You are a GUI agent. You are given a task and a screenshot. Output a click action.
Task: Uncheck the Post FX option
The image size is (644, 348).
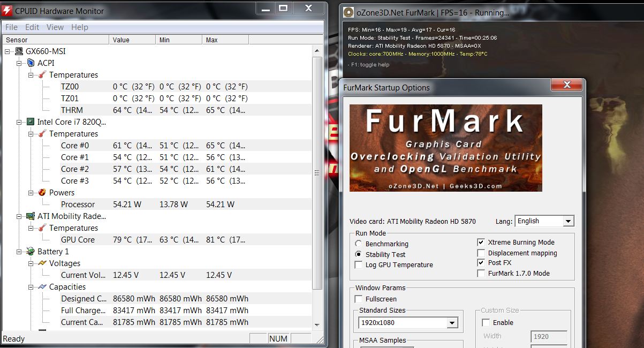[x=481, y=263]
